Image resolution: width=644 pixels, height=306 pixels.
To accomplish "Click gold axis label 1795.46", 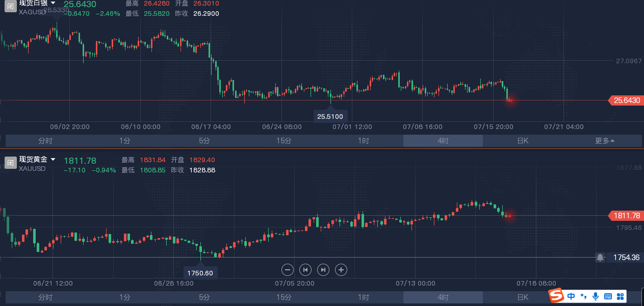I will 629,228.
